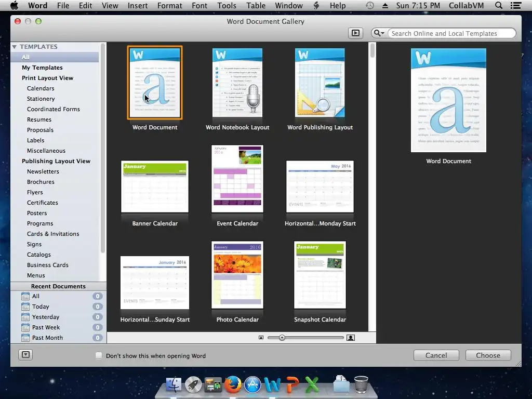Show All recent documents

point(58,296)
